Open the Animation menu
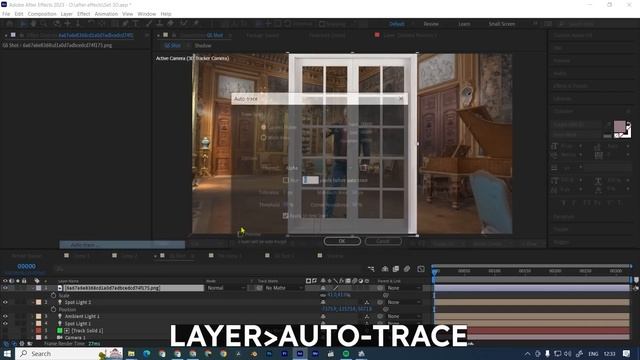 pos(106,14)
